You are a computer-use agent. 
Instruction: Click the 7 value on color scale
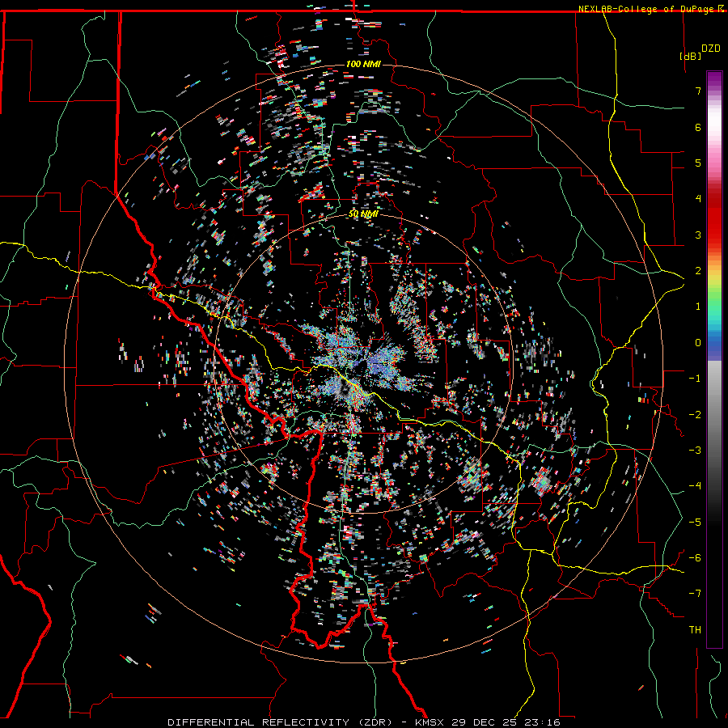point(698,91)
